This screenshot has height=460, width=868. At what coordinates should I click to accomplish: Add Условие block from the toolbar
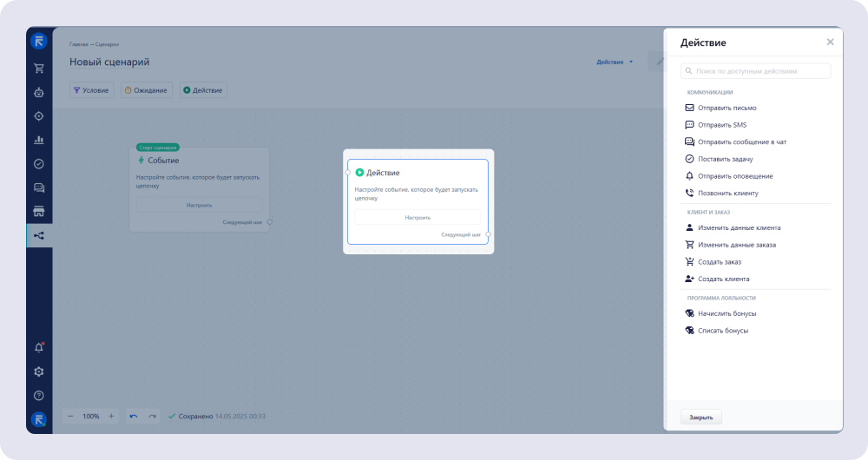point(91,90)
